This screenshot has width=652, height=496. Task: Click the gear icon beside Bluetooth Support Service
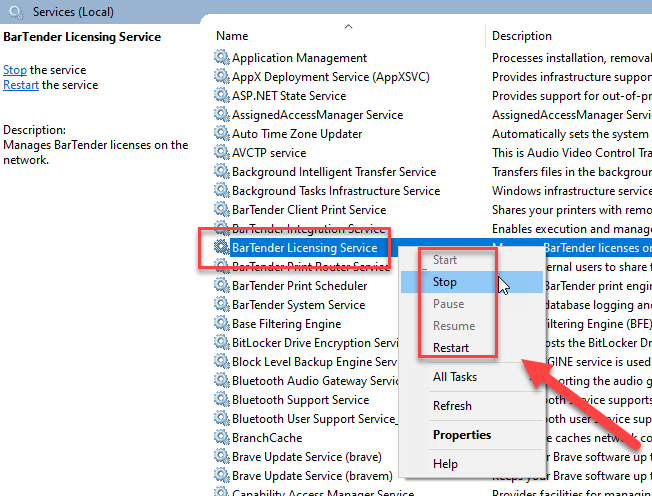(222, 400)
